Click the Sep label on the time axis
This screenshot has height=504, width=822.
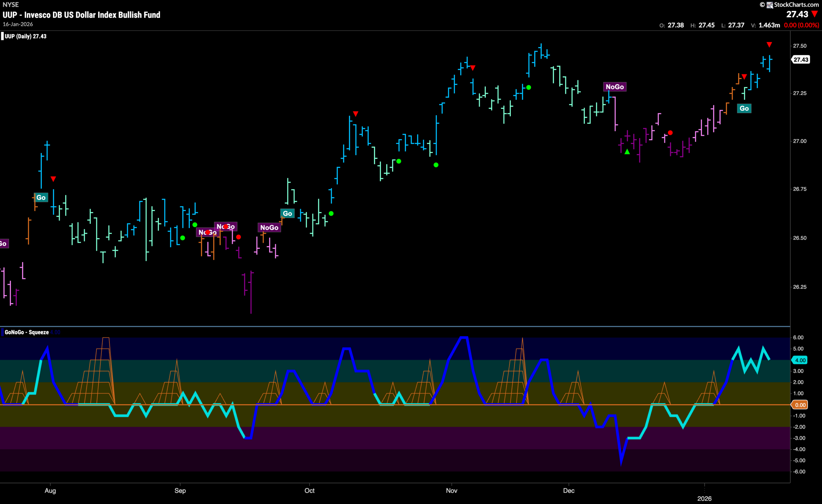[x=180, y=491]
